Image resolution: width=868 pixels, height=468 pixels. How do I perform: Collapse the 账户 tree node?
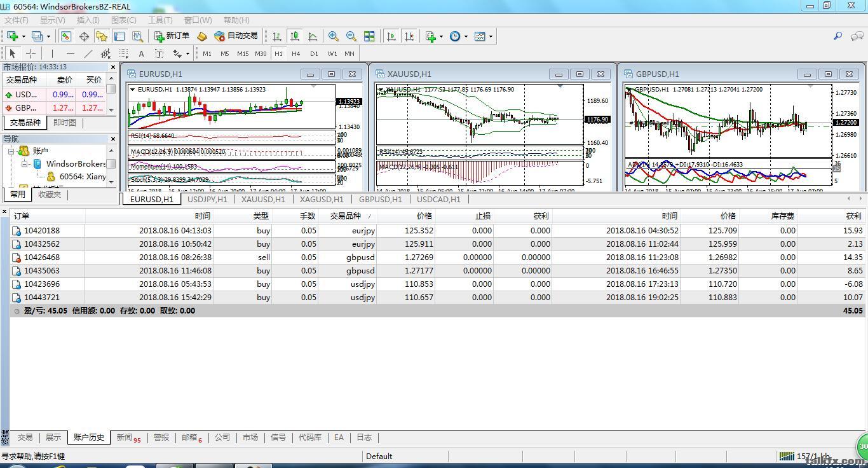point(11,151)
